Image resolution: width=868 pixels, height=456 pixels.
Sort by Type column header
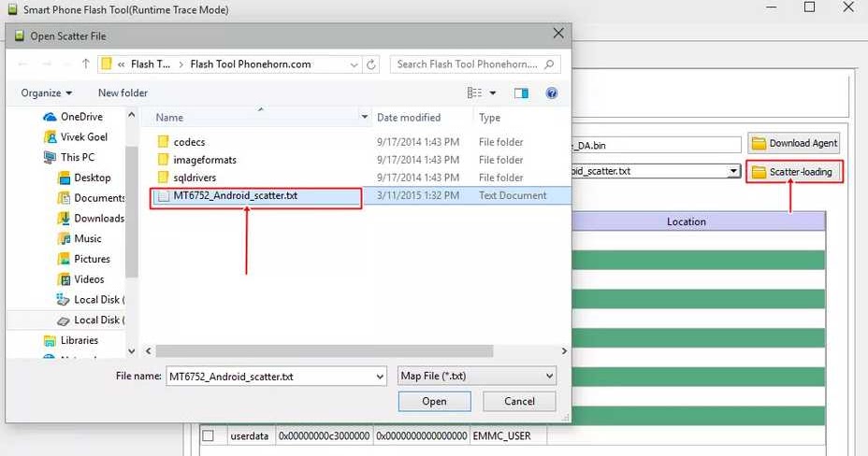[x=489, y=118]
